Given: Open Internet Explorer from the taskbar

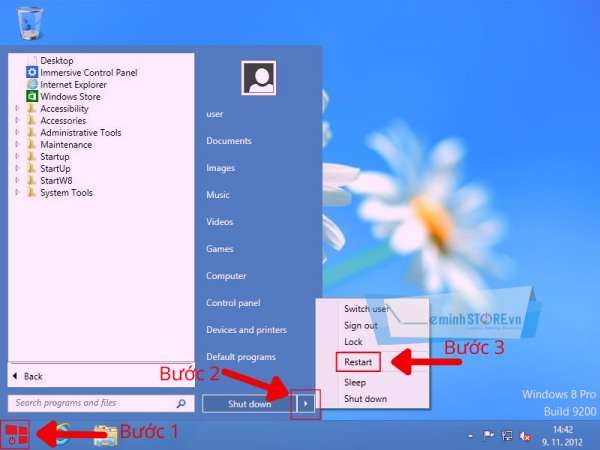Looking at the screenshot, I should point(62,435).
